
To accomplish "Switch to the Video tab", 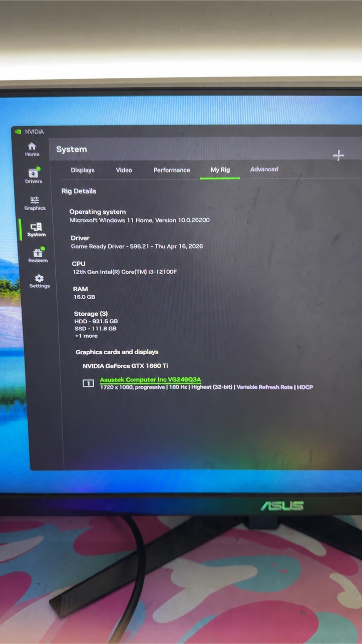I will coord(124,170).
